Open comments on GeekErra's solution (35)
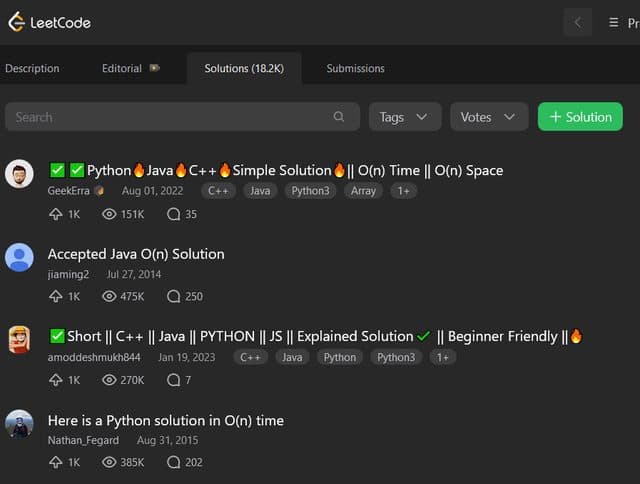Image resolution: width=640 pixels, height=484 pixels. click(173, 214)
